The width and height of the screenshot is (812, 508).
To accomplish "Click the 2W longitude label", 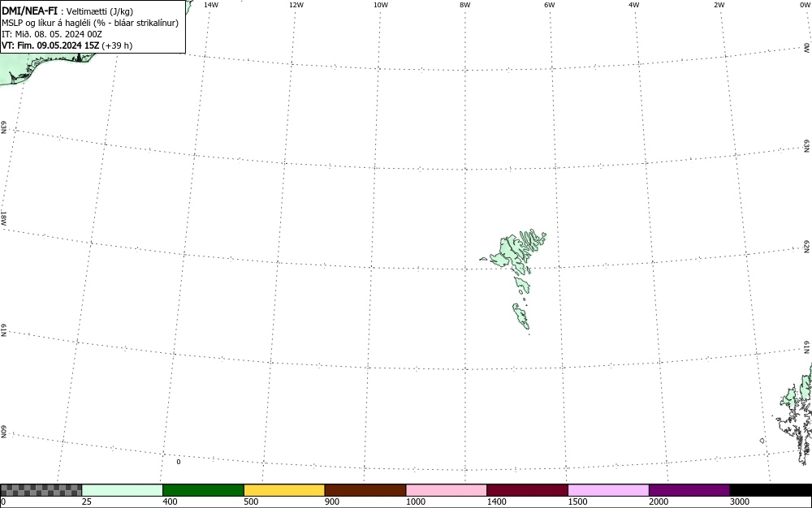I will coord(719,5).
